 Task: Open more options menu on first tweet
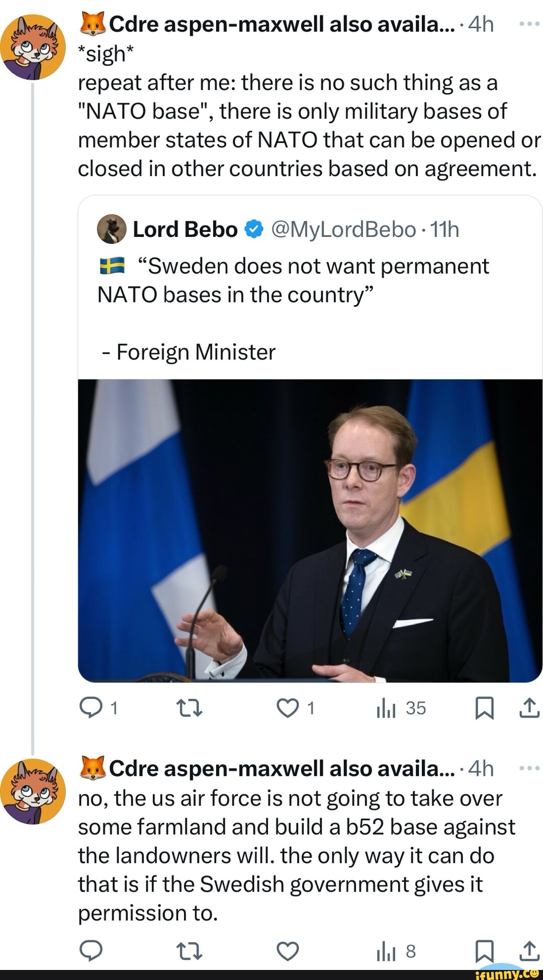pos(529,24)
